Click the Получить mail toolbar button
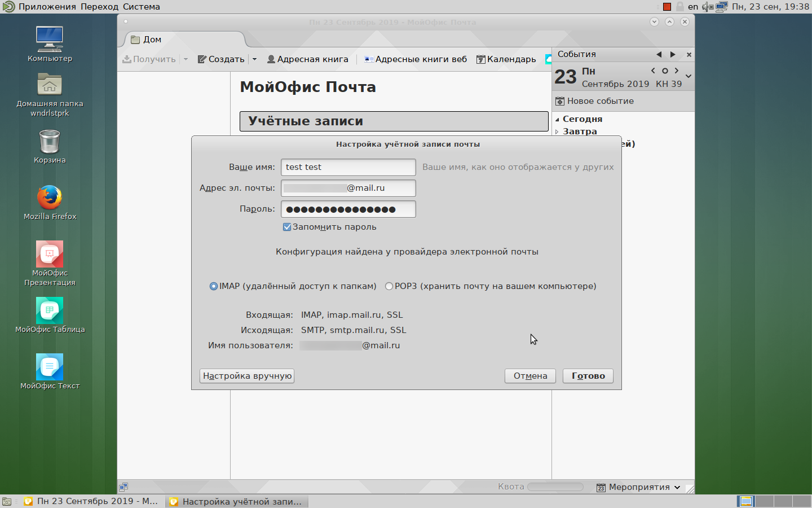Image resolution: width=812 pixels, height=508 pixels. pos(149,59)
